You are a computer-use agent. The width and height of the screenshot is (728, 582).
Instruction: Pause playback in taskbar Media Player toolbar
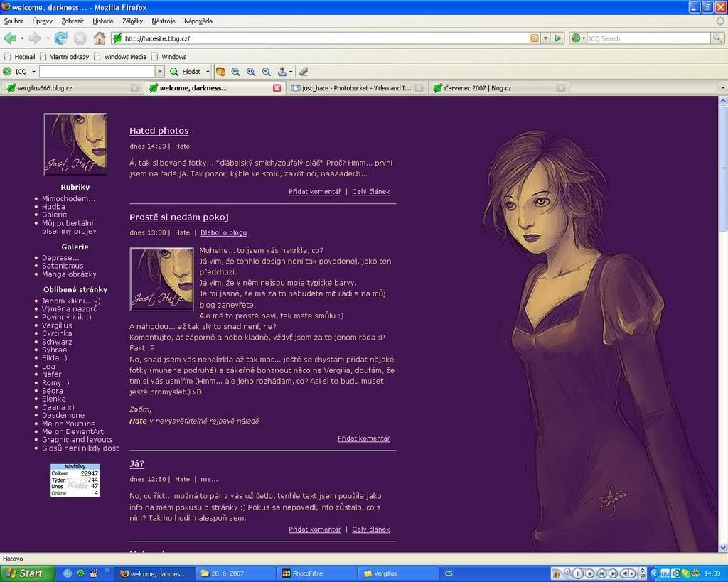coord(578,573)
